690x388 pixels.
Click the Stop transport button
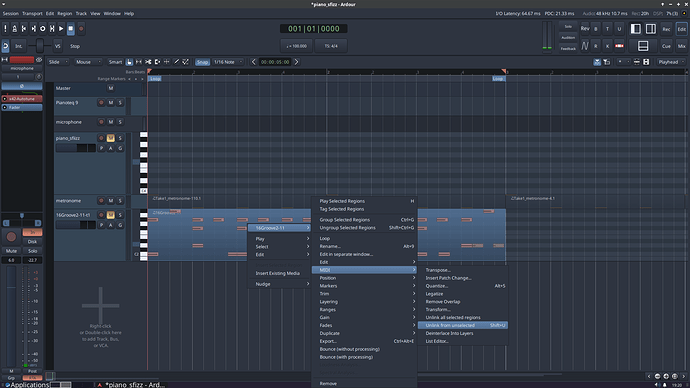[71, 29]
